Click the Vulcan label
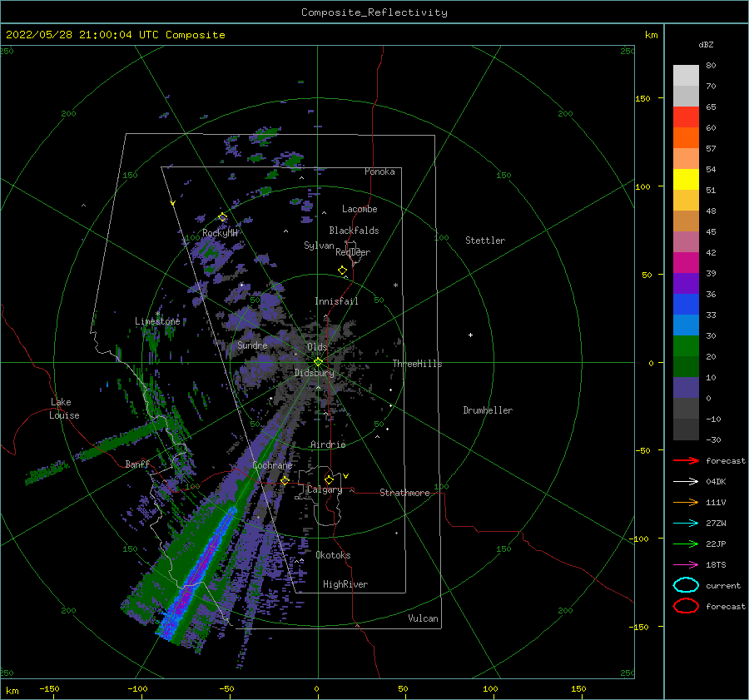This screenshot has height=700, width=749. [424, 618]
